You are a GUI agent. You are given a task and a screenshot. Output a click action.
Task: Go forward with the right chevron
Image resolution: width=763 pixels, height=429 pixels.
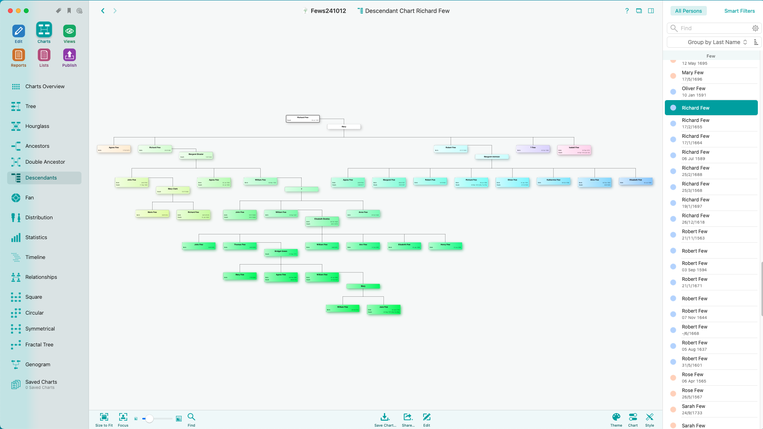(115, 11)
